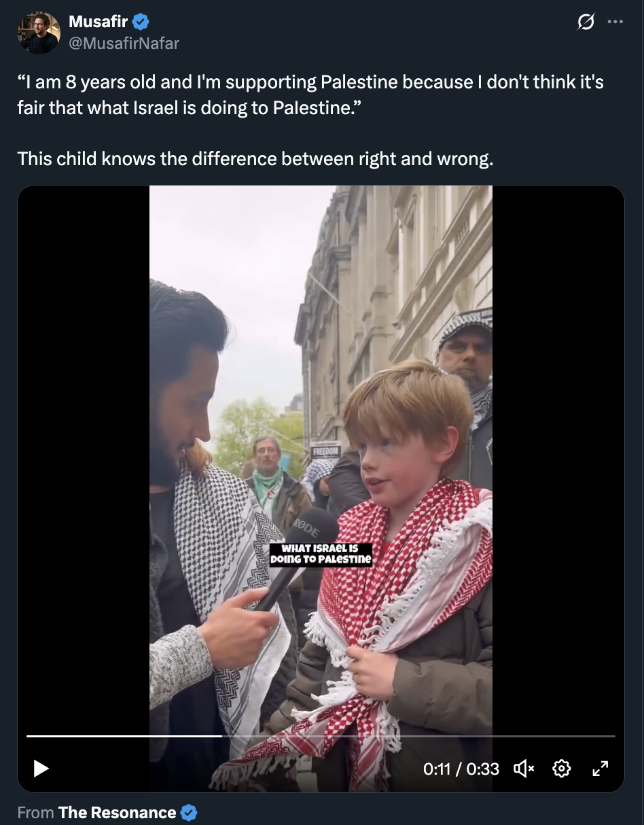Click Musafir's blue verified badge
Screen dimensions: 644x825
pyautogui.click(x=141, y=22)
